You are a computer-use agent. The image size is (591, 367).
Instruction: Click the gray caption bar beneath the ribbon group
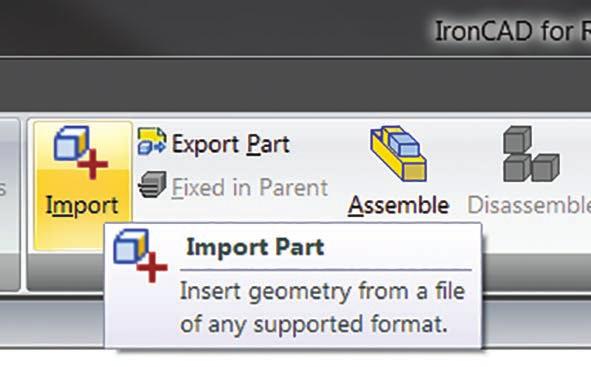click(66, 272)
